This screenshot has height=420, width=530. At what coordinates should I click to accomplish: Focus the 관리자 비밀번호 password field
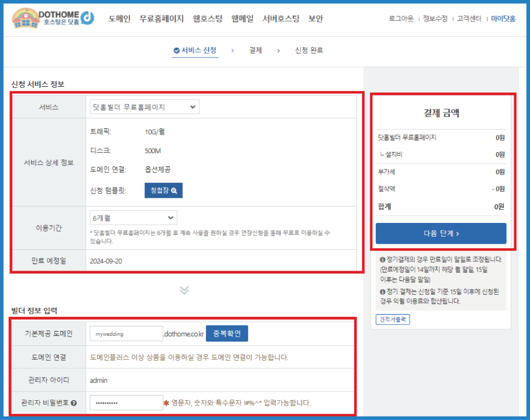tap(126, 403)
